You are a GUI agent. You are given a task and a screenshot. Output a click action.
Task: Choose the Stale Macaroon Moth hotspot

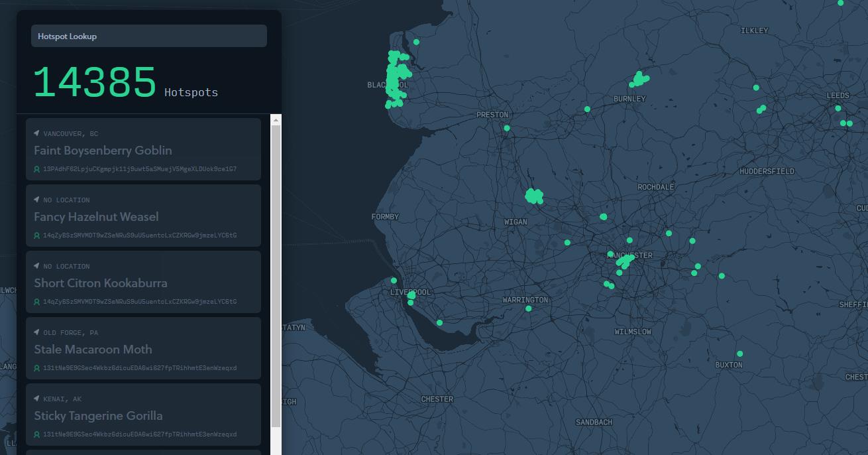point(93,350)
